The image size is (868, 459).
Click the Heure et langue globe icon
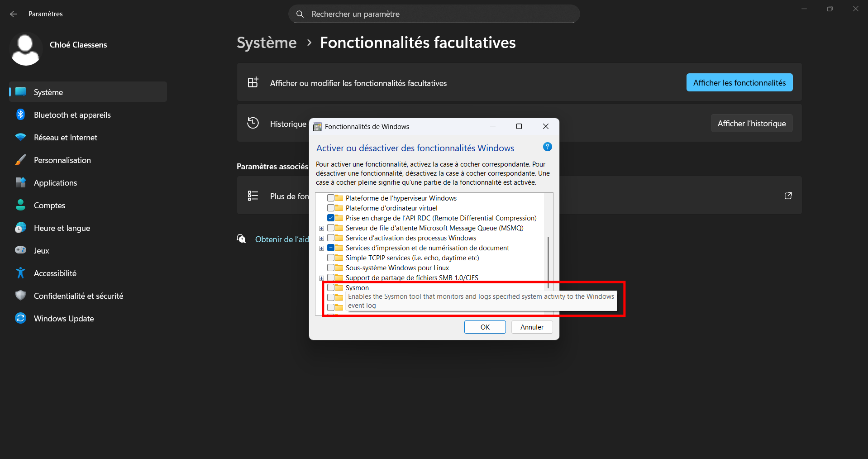click(21, 228)
